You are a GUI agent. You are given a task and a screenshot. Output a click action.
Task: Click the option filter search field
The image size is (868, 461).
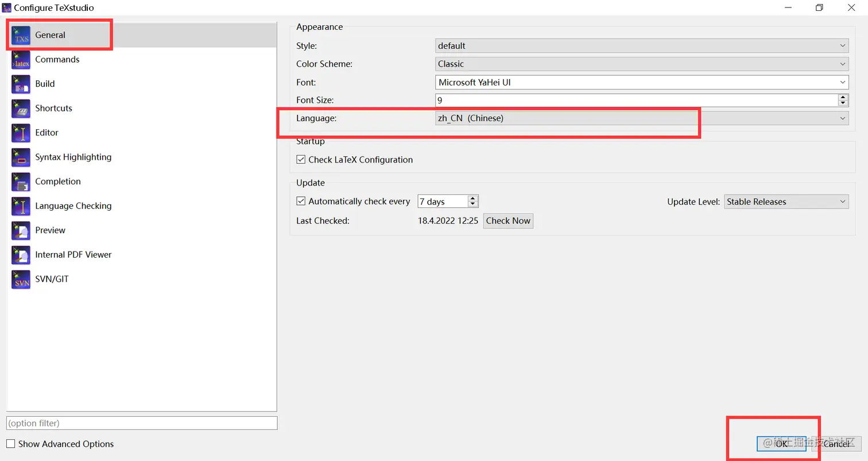[142, 423]
